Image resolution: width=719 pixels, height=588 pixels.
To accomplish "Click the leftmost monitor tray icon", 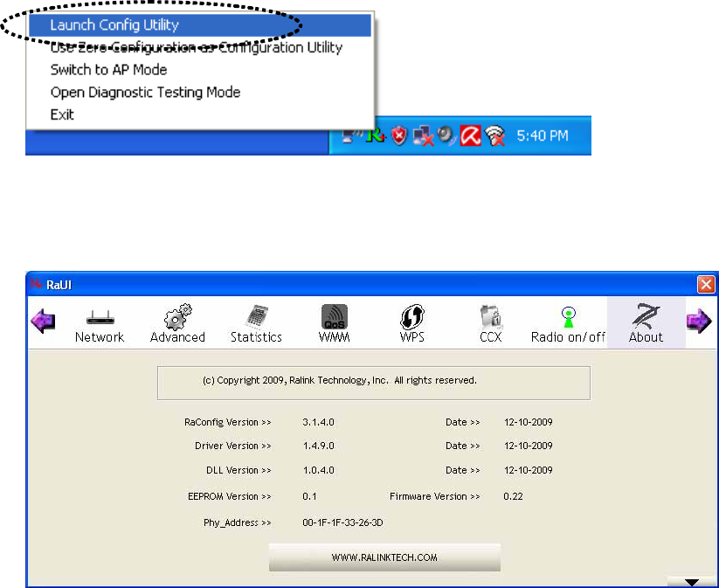I will click(353, 135).
